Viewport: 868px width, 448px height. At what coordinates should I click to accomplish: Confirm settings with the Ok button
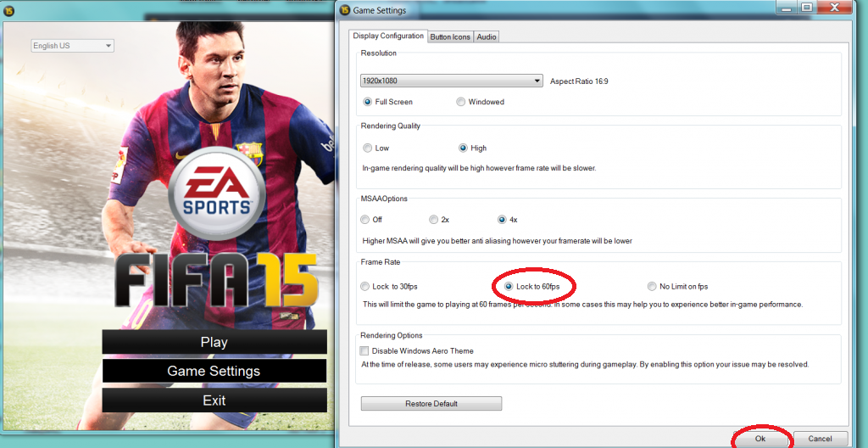[x=760, y=439]
